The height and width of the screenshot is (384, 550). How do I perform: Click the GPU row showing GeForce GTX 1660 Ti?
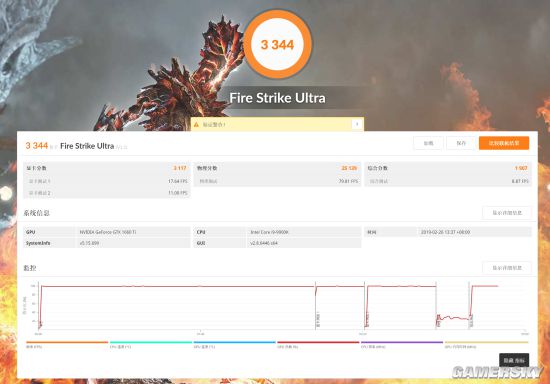click(x=107, y=232)
